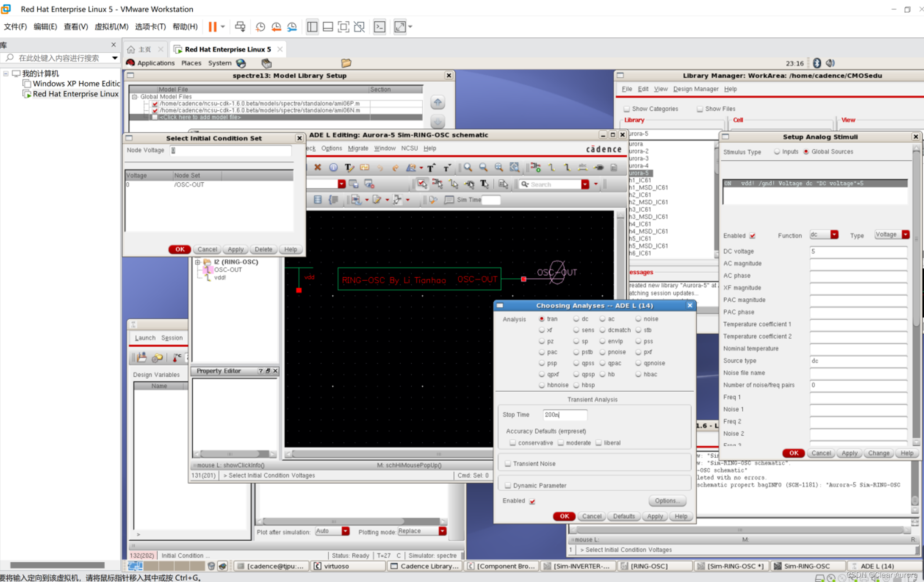The image size is (924, 582).
Task: Click the select text cursor icon
Action: (485, 184)
